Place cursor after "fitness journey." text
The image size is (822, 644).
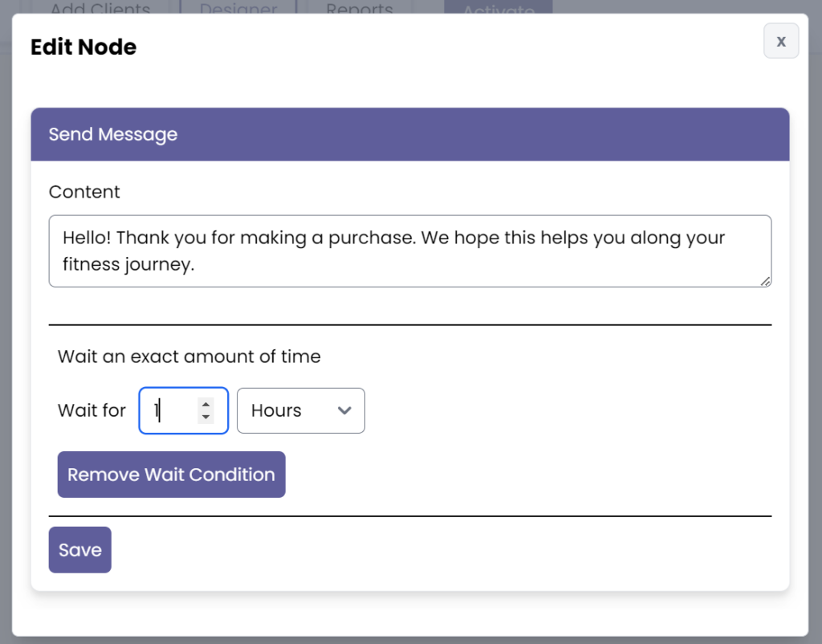click(197, 265)
